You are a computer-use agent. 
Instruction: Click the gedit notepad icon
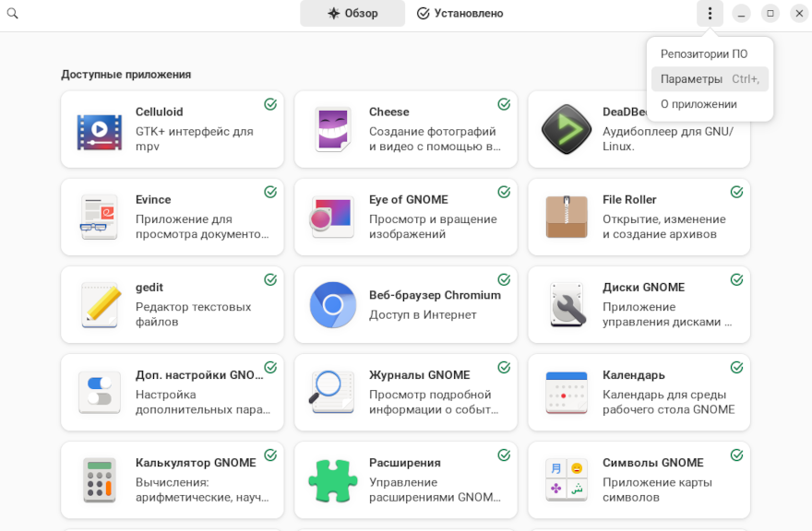point(100,305)
